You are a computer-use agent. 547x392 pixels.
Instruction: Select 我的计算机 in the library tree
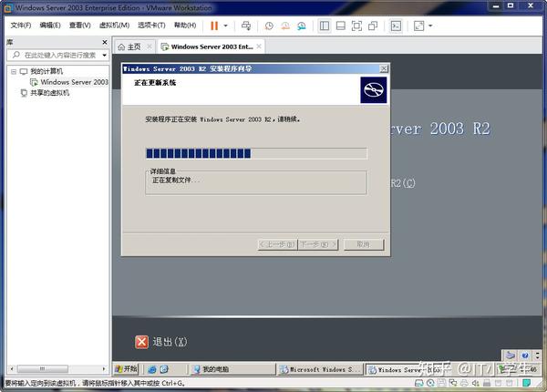[x=46, y=71]
